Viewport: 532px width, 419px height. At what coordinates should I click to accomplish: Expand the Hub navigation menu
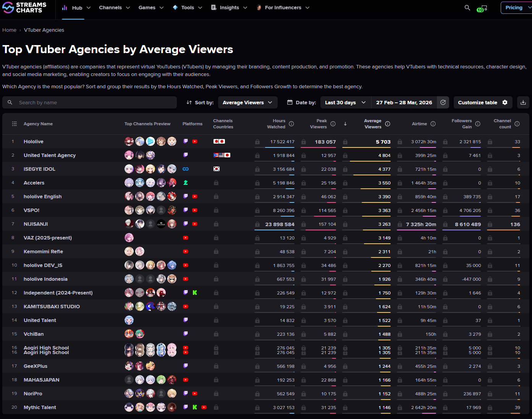point(76,8)
